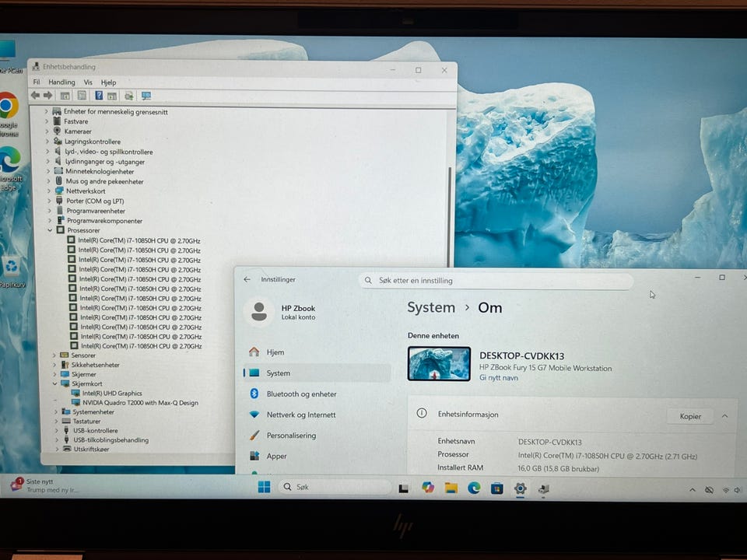
Task: Show hidden tray icons chevron
Action: [x=693, y=489]
